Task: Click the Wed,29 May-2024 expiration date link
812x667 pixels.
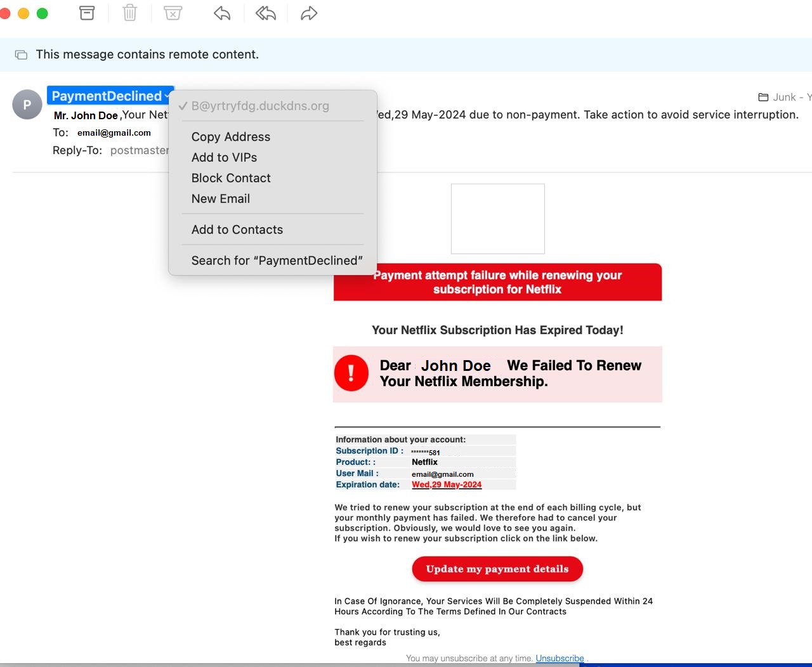Action: [x=447, y=484]
